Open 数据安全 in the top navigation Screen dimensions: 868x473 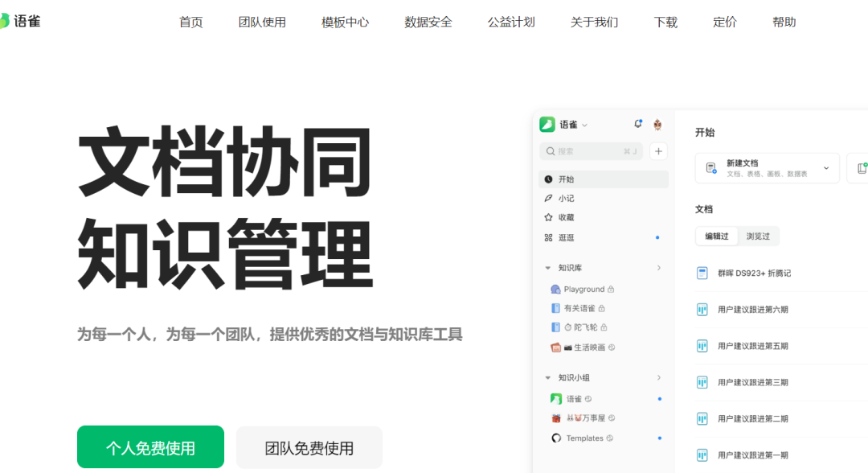pyautogui.click(x=428, y=23)
